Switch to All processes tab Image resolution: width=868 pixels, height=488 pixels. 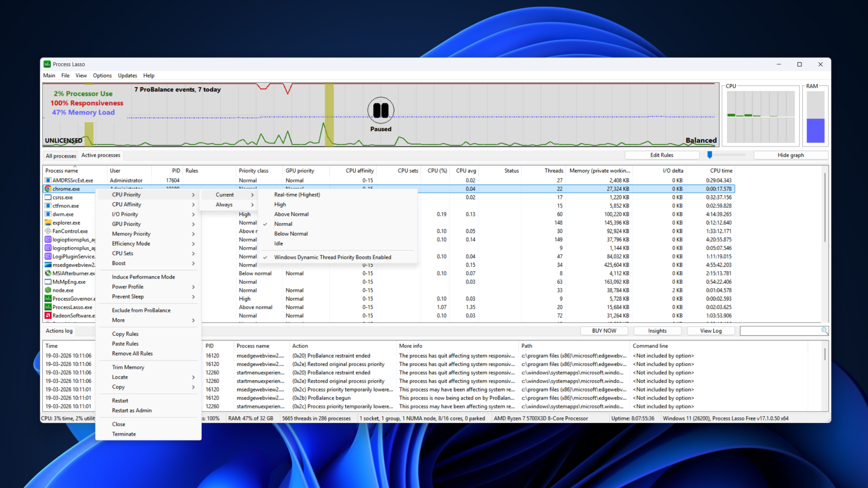tap(61, 156)
